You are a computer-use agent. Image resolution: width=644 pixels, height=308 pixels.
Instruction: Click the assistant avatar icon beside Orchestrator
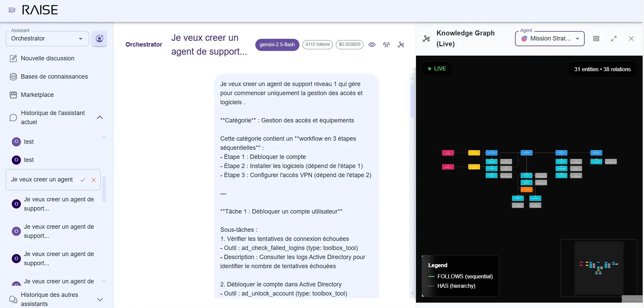pyautogui.click(x=99, y=39)
